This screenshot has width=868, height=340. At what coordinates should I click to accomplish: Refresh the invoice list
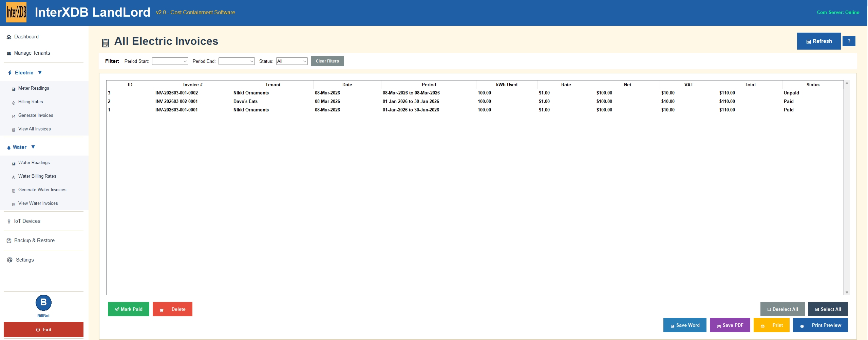pos(819,41)
